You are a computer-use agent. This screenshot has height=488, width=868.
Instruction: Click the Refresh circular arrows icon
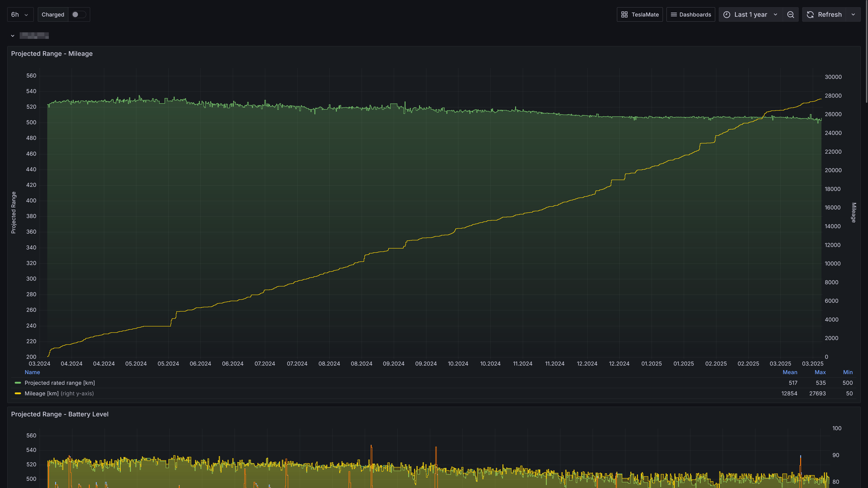point(810,14)
